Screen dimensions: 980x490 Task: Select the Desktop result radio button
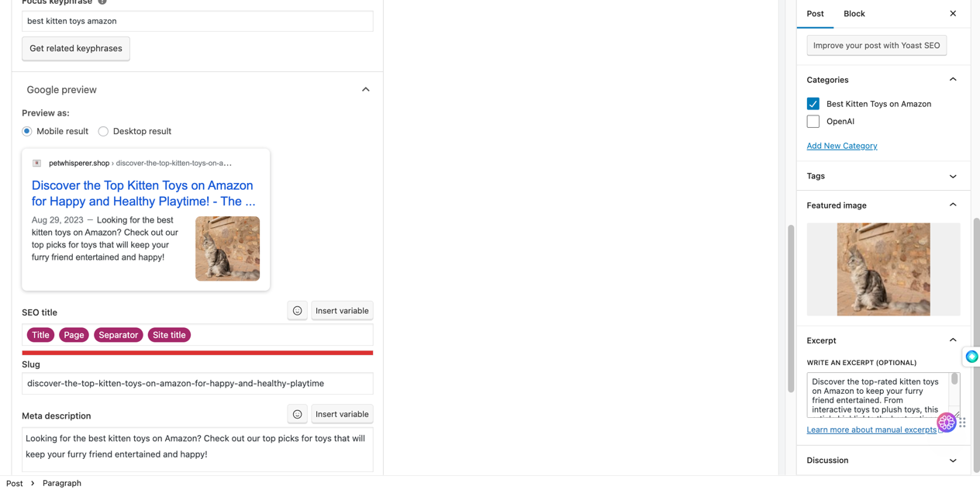click(x=103, y=131)
